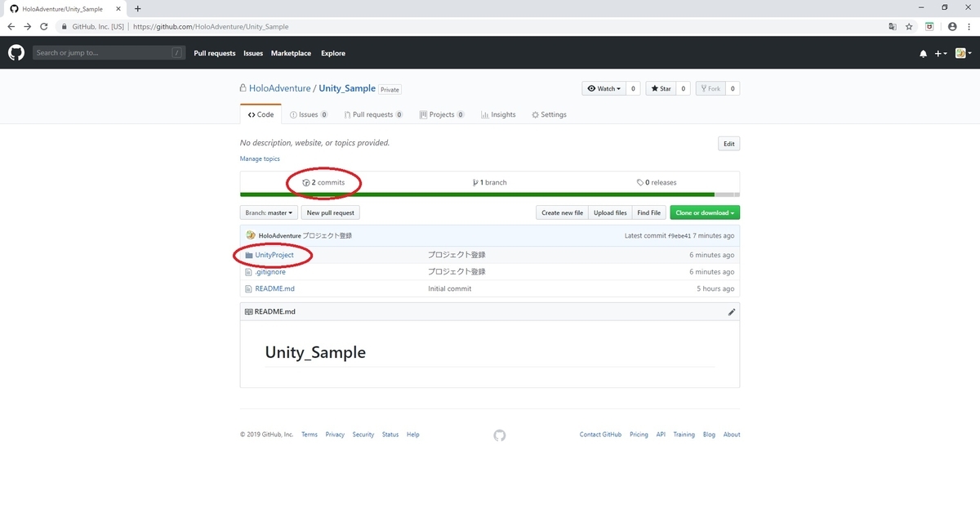This screenshot has width=980, height=531.
Task: Switch to the Projects tab
Action: [442, 114]
